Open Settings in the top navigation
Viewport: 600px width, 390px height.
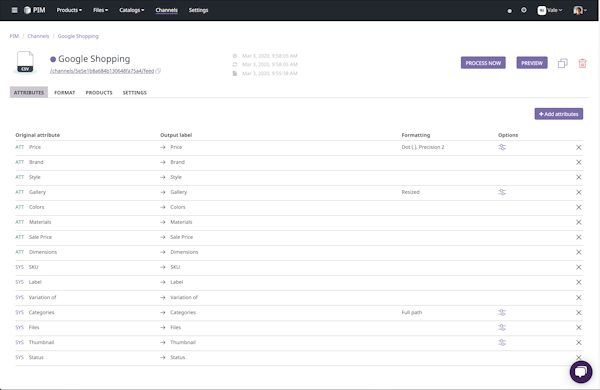(198, 10)
